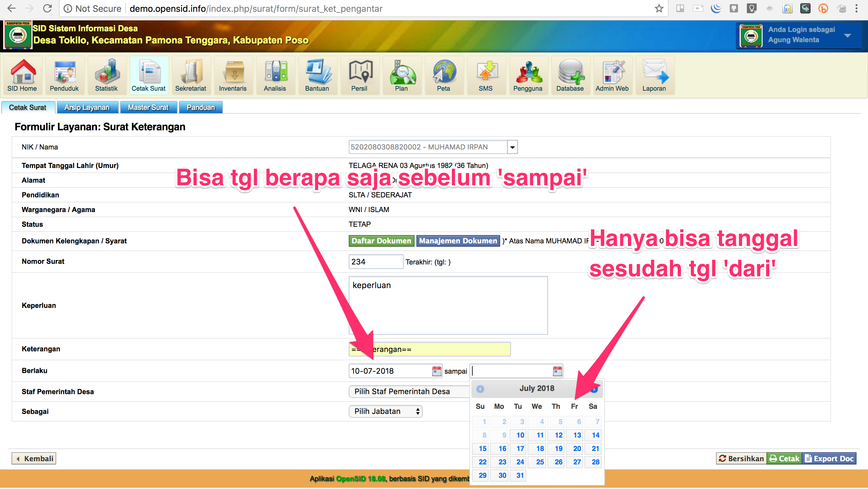
Task: Switch to the Arsip Layanan tab
Action: 87,107
